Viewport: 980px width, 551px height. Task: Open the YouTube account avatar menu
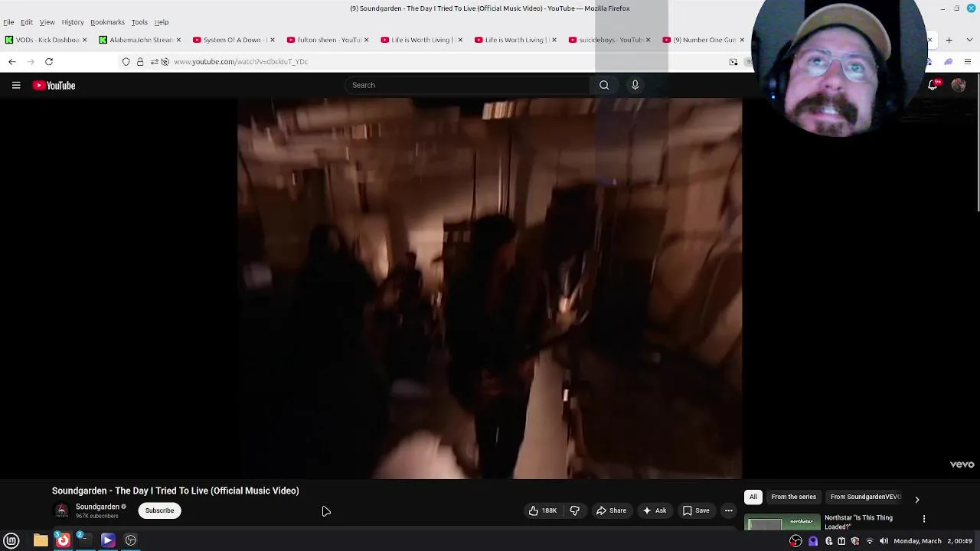[x=959, y=85]
